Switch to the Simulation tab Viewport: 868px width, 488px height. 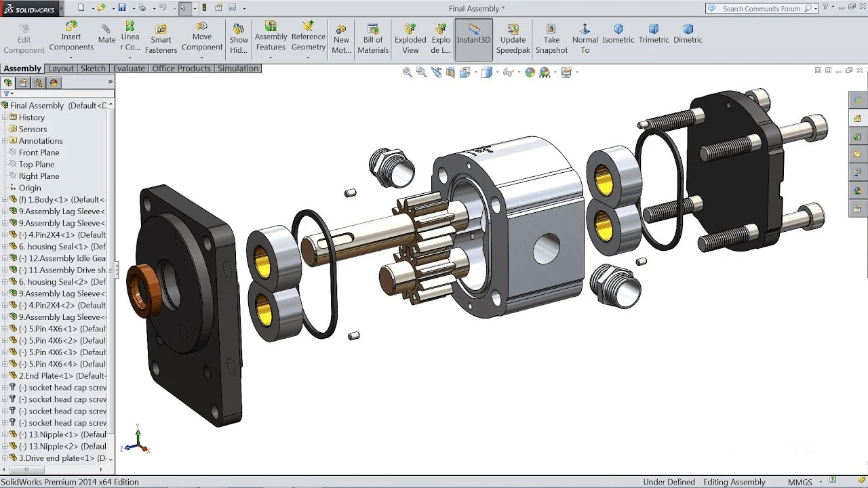click(237, 68)
